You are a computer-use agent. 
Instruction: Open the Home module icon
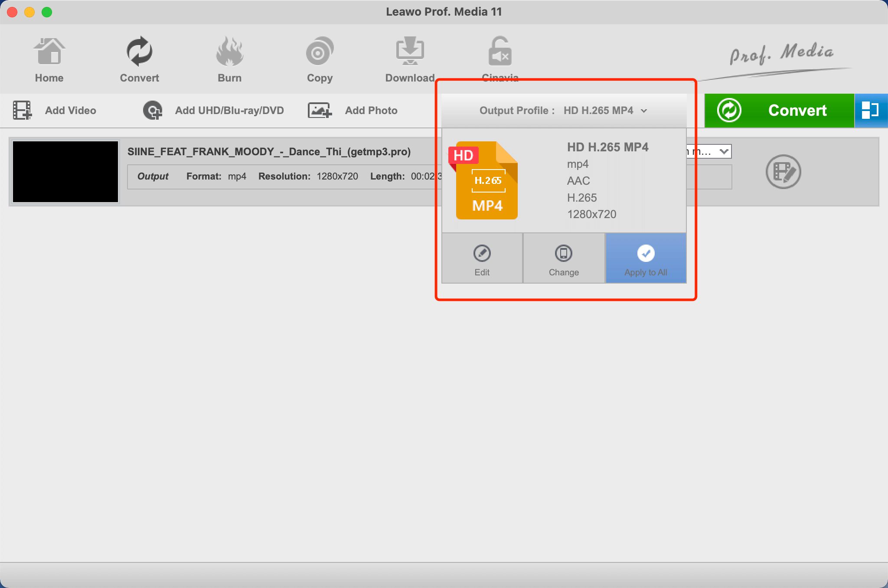click(x=49, y=52)
